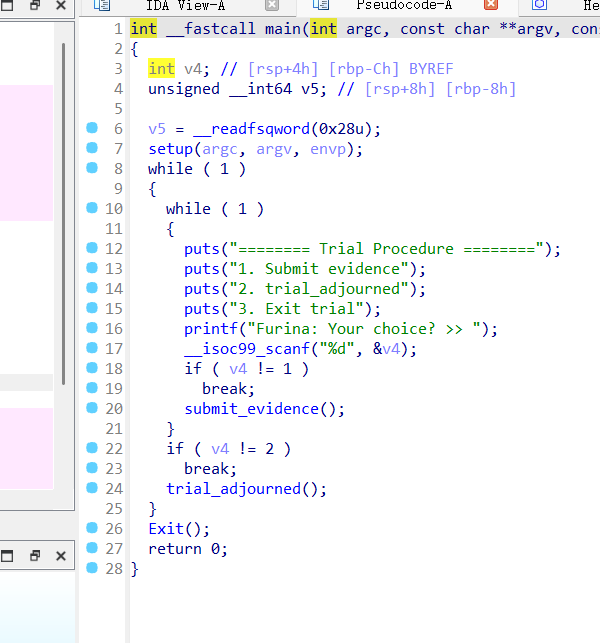Close the upper left panel
This screenshot has height=643, width=600.
pyautogui.click(x=61, y=5)
